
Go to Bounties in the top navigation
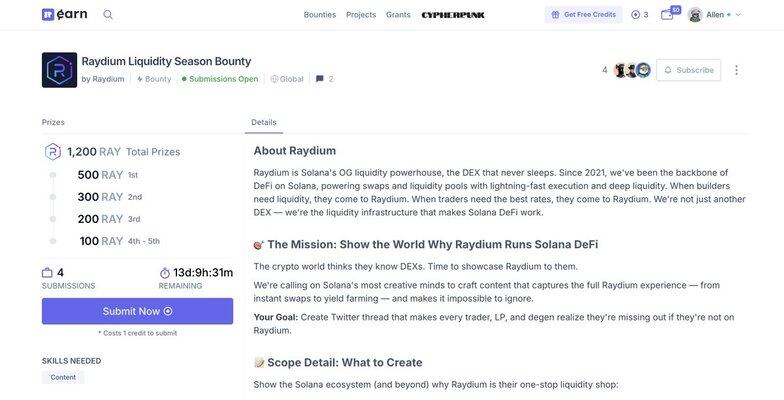(320, 15)
